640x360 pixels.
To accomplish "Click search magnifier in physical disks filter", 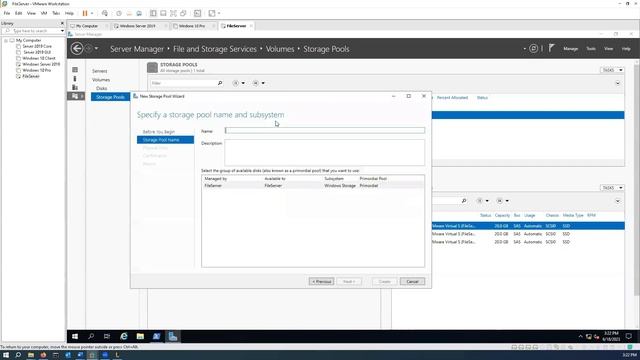I will point(464,200).
